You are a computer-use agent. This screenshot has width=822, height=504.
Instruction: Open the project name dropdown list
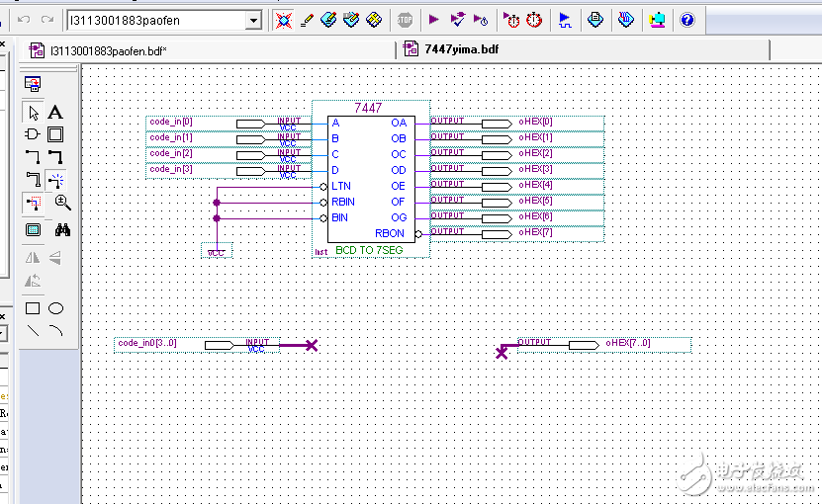pyautogui.click(x=253, y=20)
